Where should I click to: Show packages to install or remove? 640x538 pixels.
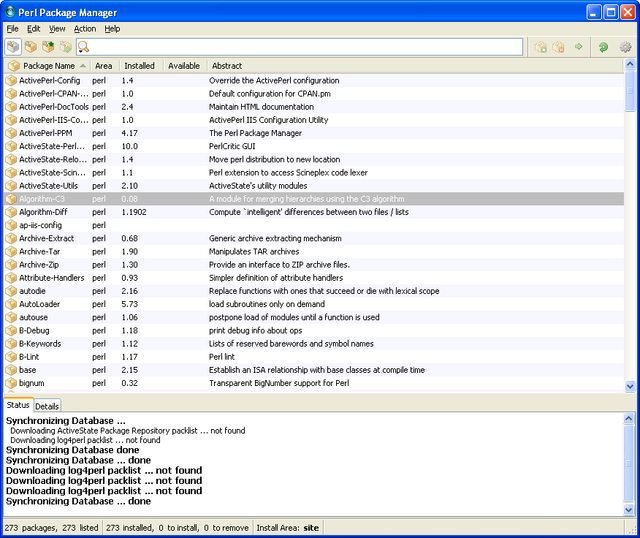point(65,47)
